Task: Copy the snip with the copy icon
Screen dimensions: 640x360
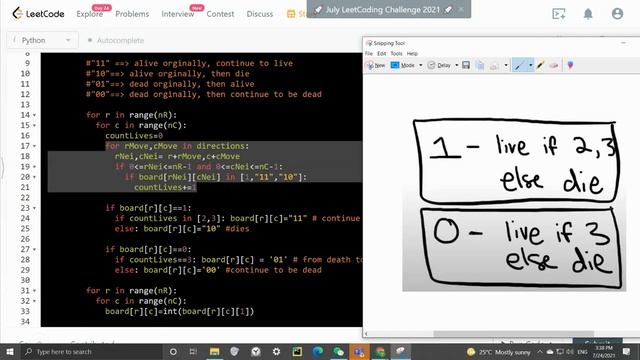Action: (x=480, y=65)
